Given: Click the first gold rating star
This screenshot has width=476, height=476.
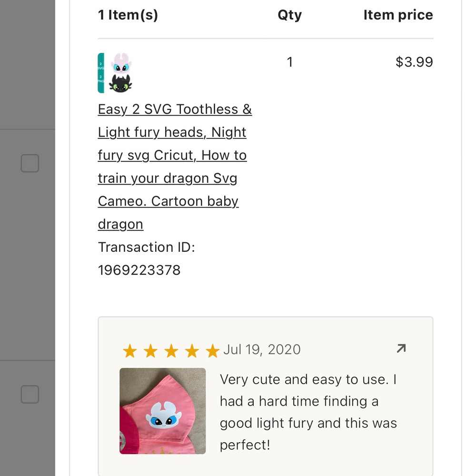Looking at the screenshot, I should 129,352.
